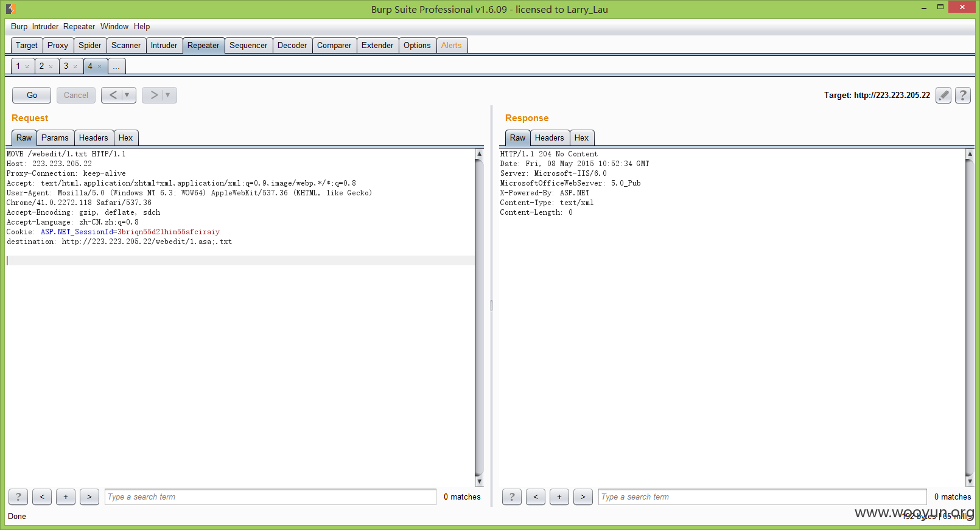
Task: Focus the response search term field
Action: 763,497
